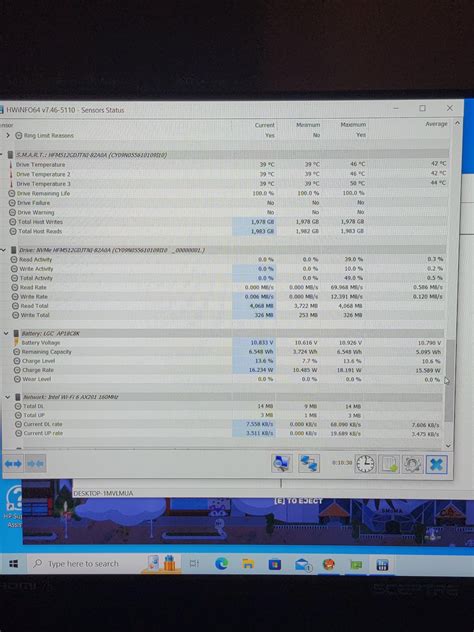Click the Network Intel Wi-Fi header icon
This screenshot has width=474, height=632.
pyautogui.click(x=18, y=397)
